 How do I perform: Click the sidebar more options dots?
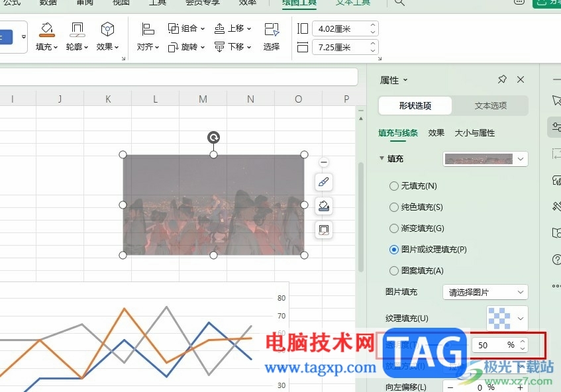(x=557, y=286)
